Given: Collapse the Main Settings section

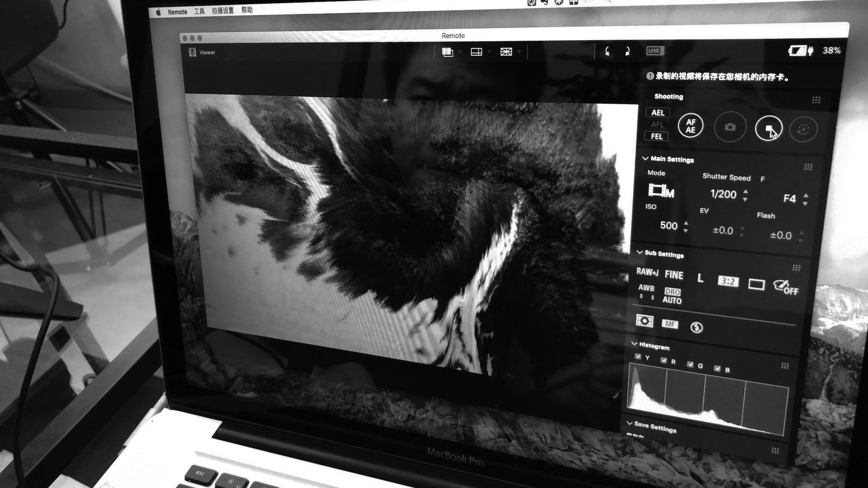Looking at the screenshot, I should pyautogui.click(x=645, y=158).
